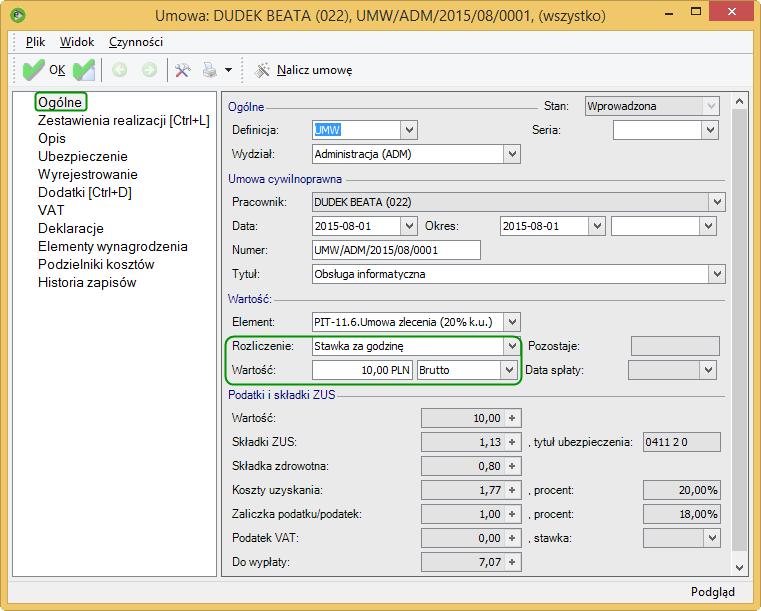Click the plus next to Do wypłaty
Image resolution: width=761 pixels, height=611 pixels.
[x=512, y=562]
